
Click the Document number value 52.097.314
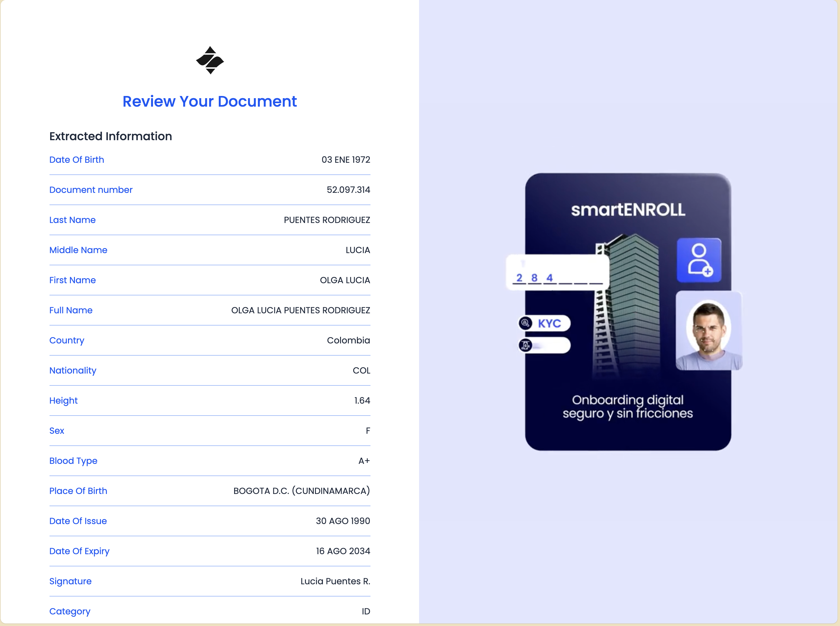[348, 190]
